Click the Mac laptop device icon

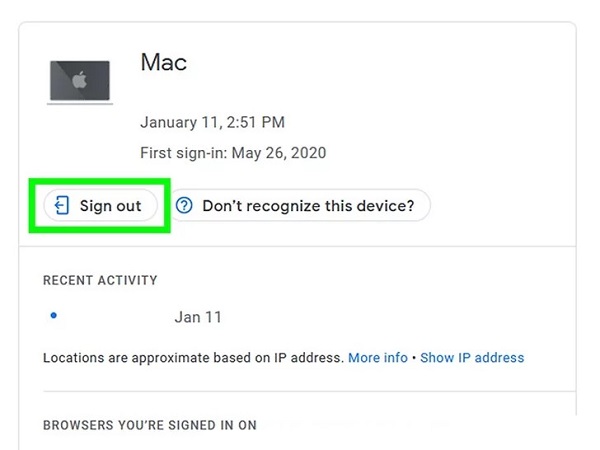(80, 82)
